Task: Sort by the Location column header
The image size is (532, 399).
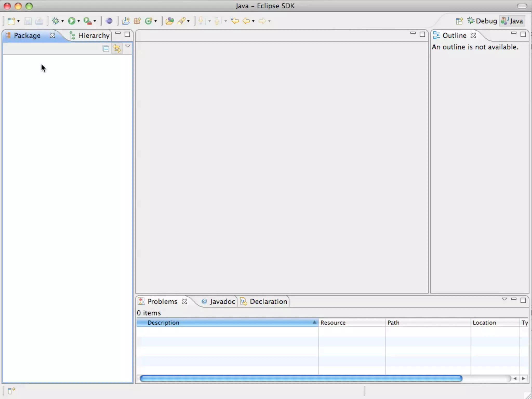Action: coord(495,323)
